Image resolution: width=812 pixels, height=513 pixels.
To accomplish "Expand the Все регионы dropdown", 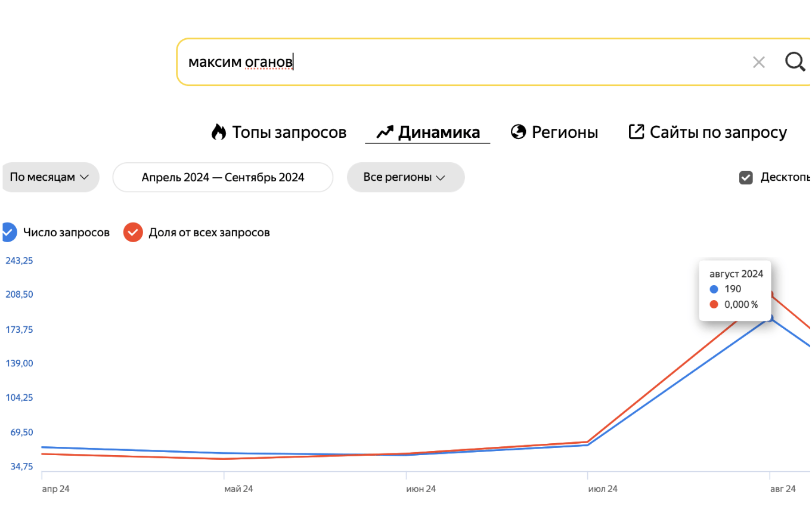I will (x=405, y=177).
